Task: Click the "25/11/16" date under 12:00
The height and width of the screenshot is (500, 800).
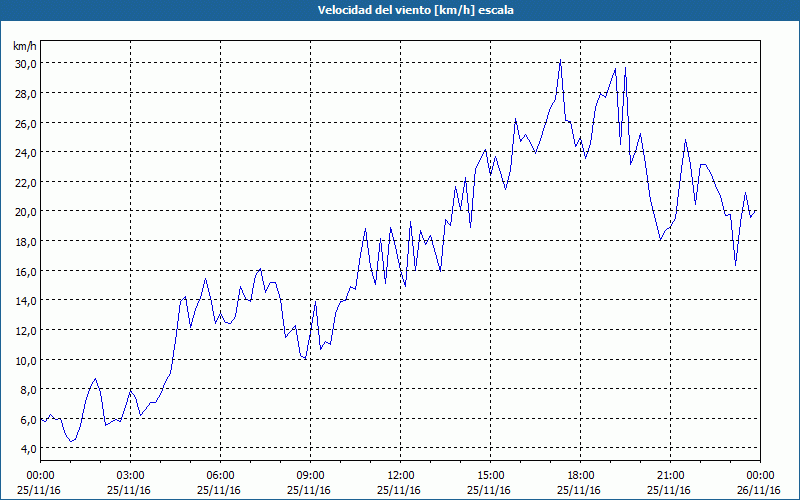Action: pos(399,490)
